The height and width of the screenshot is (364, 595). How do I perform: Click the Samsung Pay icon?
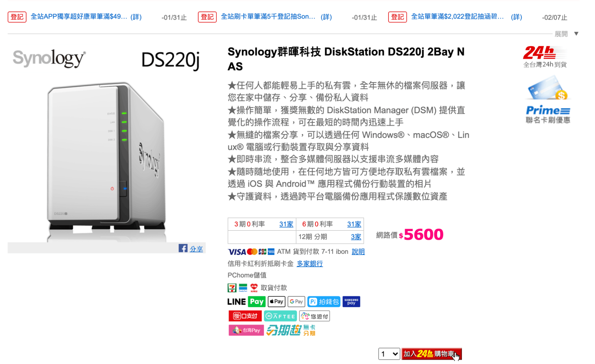pyautogui.click(x=351, y=302)
